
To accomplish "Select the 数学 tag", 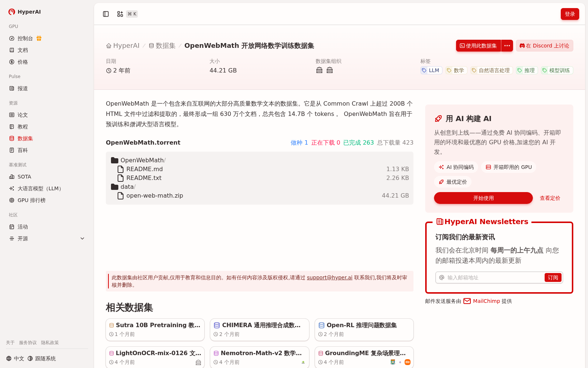I will tap(456, 70).
